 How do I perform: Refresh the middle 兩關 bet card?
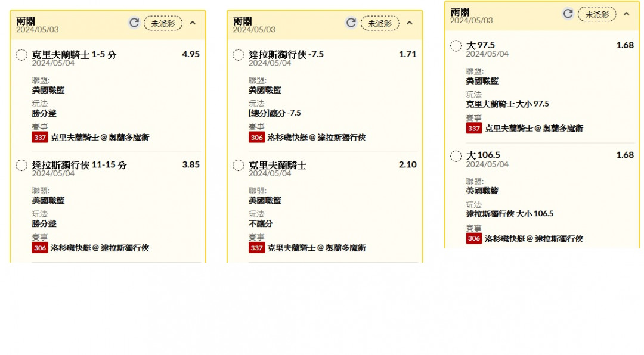click(x=351, y=23)
